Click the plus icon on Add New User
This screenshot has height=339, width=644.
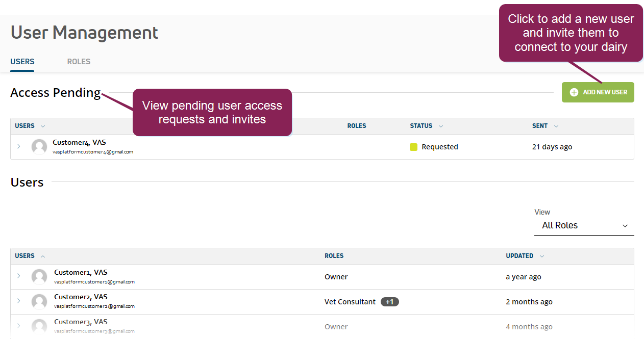574,92
